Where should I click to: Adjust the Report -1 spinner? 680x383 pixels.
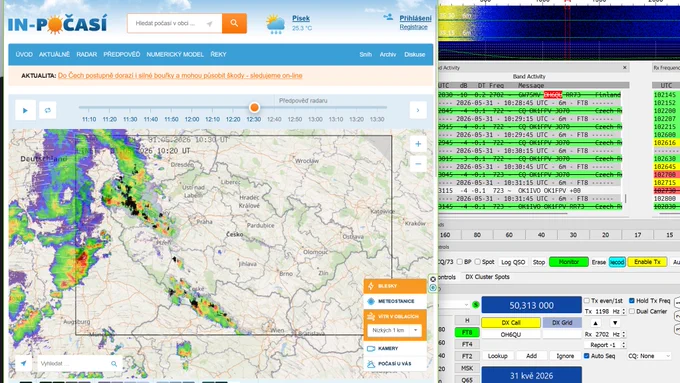[x=624, y=345]
